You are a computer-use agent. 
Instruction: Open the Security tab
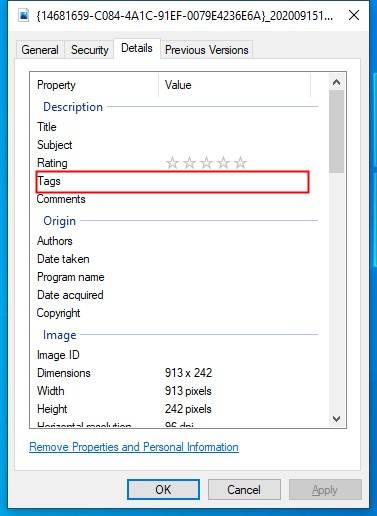[90, 50]
